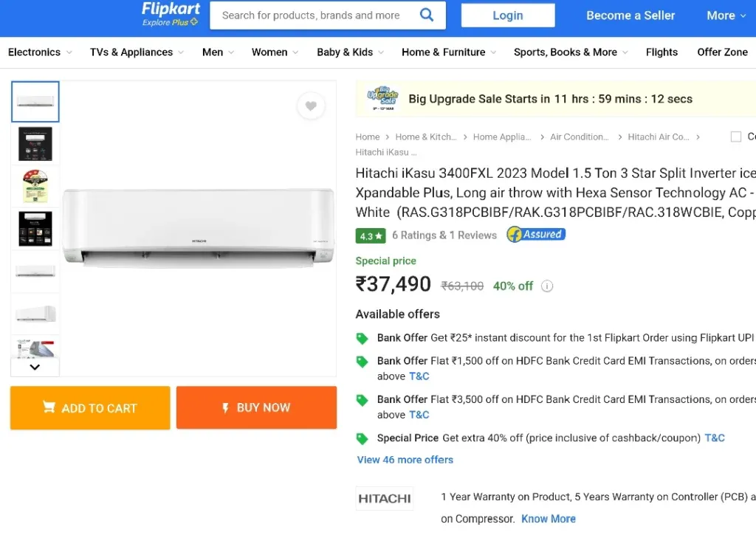
Task: Click the Login button
Action: click(x=508, y=15)
